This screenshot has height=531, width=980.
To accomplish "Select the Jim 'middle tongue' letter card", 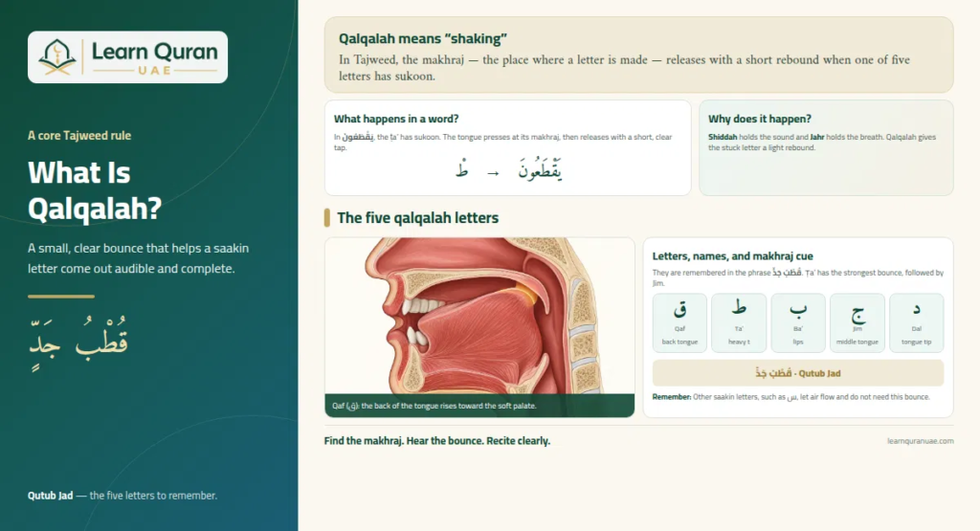I will click(x=857, y=323).
